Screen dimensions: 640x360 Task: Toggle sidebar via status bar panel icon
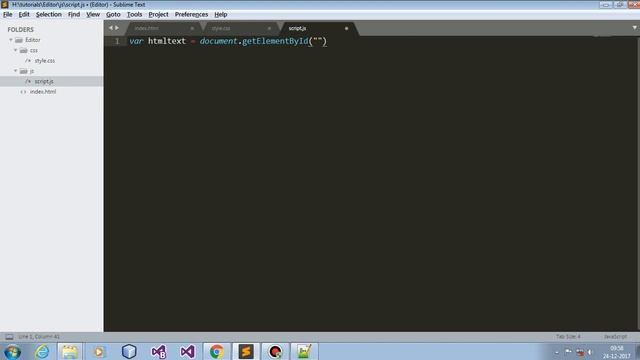(x=9, y=337)
